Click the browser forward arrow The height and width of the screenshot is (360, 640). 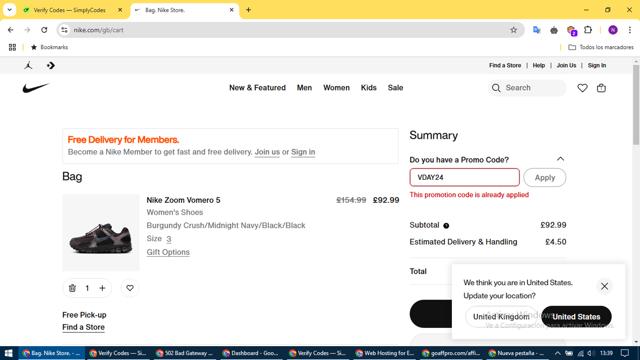click(x=27, y=30)
